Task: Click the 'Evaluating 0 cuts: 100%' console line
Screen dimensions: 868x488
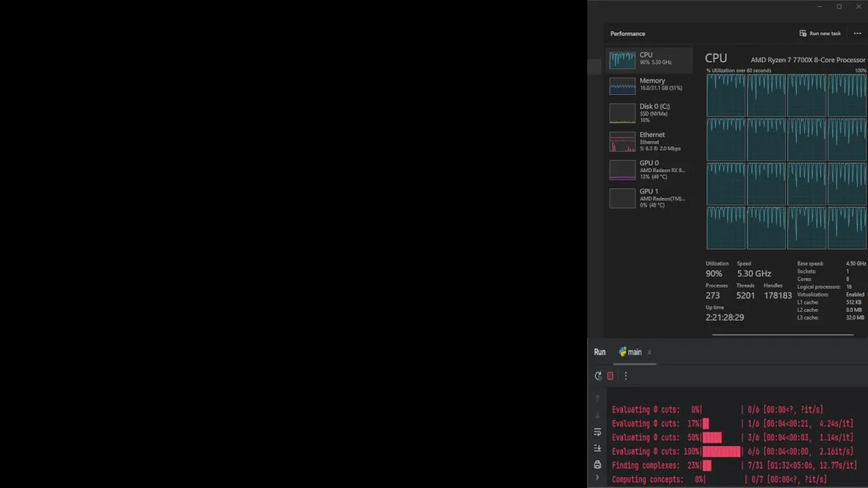Action: click(732, 451)
